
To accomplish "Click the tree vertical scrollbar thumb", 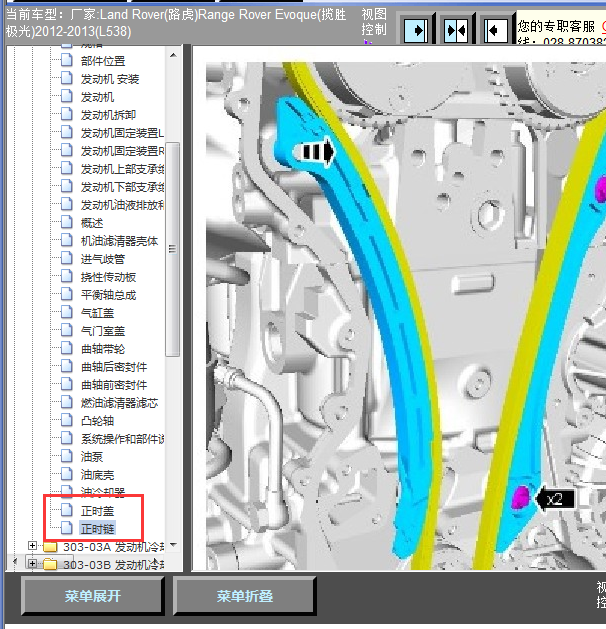I will [173, 249].
